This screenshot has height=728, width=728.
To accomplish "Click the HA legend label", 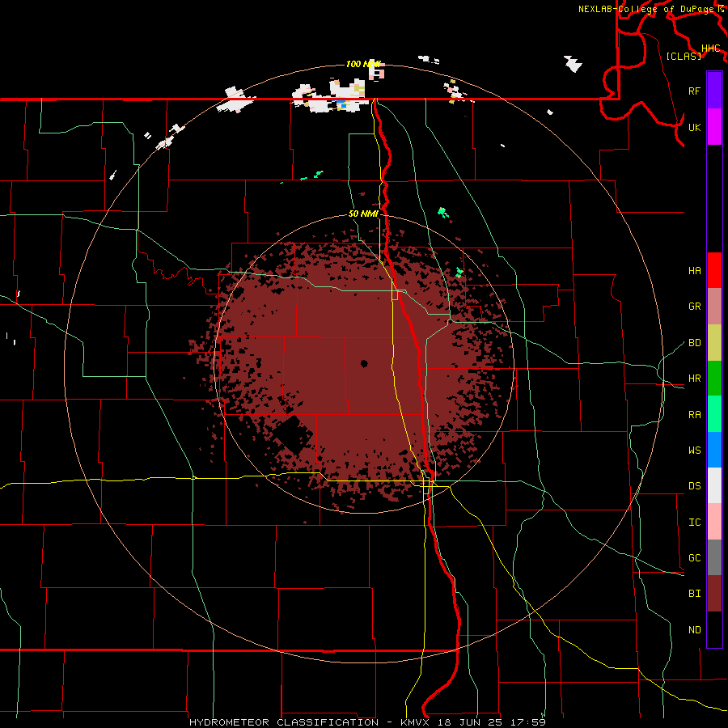I will point(694,271).
